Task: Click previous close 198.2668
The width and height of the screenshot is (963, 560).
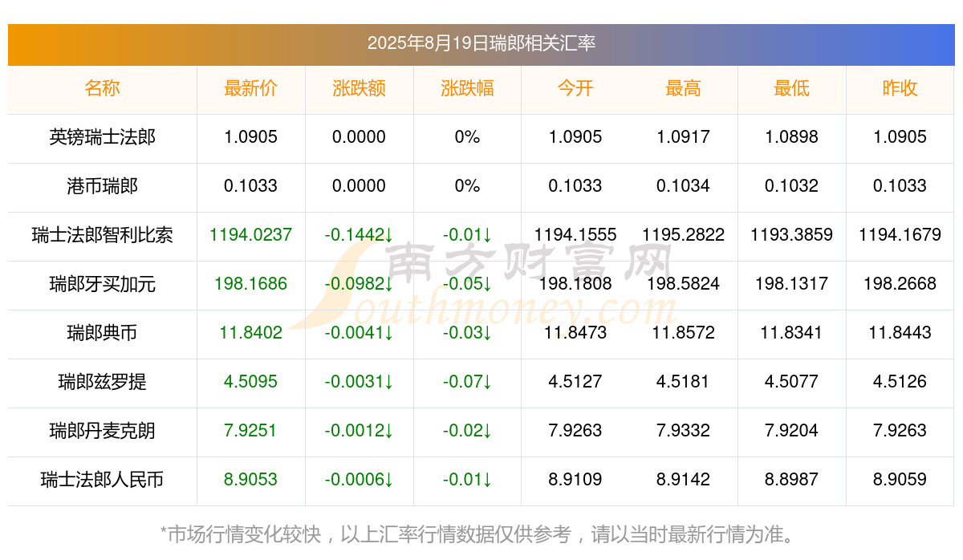Action: [x=900, y=284]
